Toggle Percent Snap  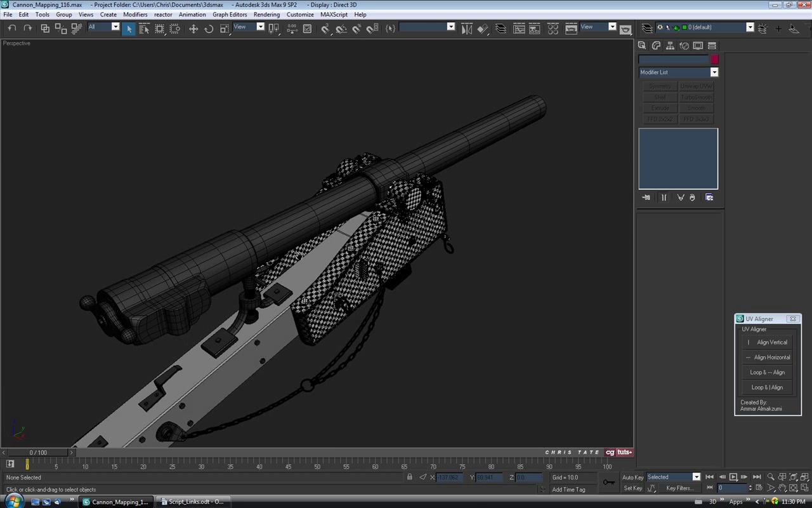click(357, 28)
